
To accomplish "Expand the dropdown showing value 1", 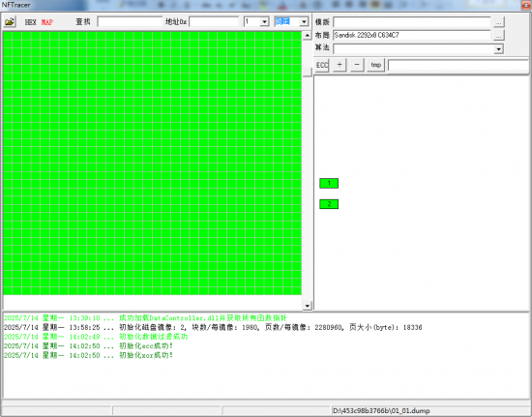I will click(x=265, y=21).
